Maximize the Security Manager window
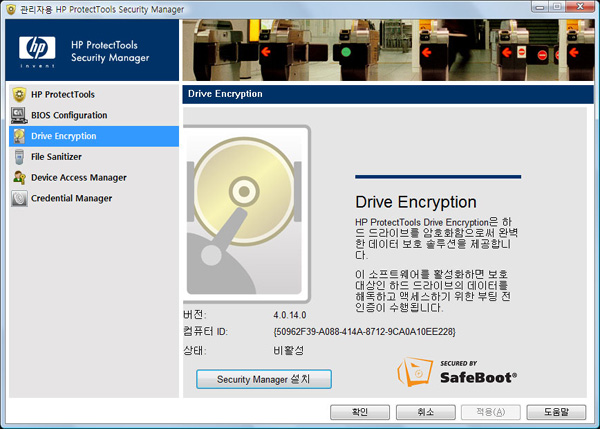This screenshot has height=429, width=600. pyautogui.click(x=558, y=7)
